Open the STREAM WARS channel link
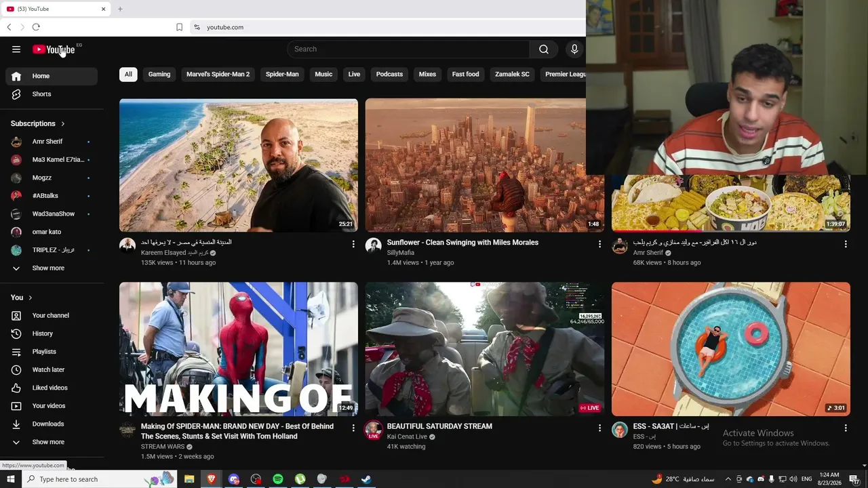This screenshot has width=868, height=488. (x=163, y=447)
